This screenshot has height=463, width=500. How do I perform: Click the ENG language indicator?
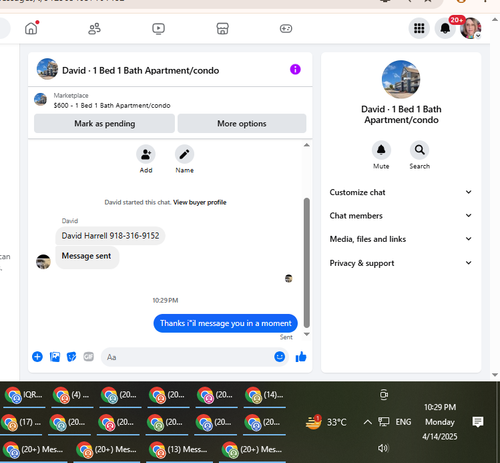click(x=403, y=422)
